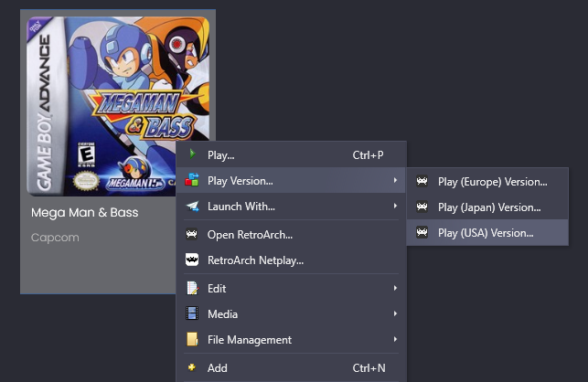Select Play (Japan) Version...

487,207
